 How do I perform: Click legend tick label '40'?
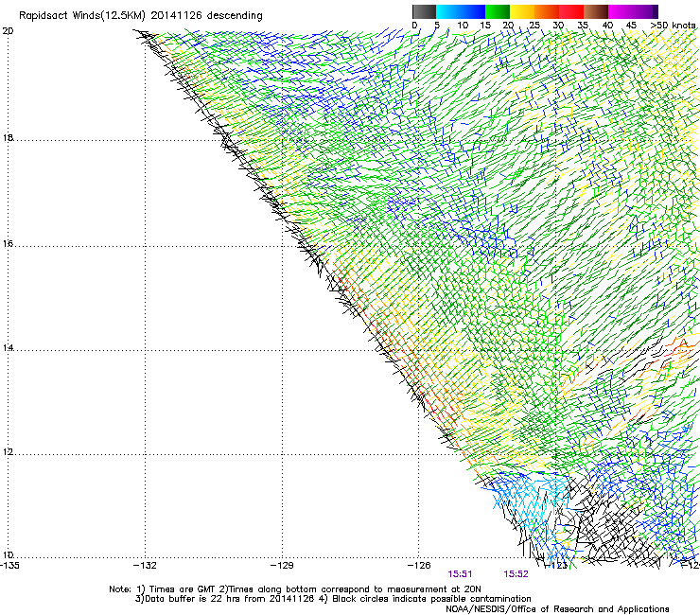tap(607, 26)
